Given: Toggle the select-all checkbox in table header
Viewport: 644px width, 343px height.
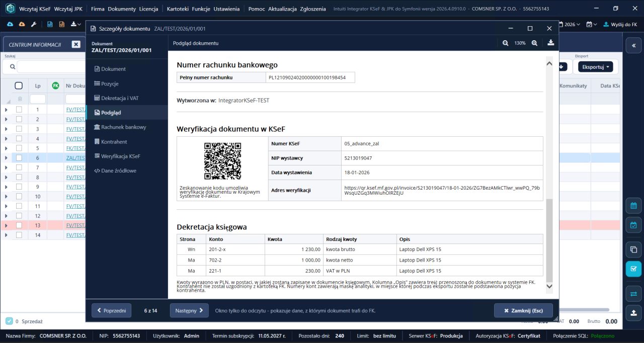Looking at the screenshot, I should [x=19, y=85].
